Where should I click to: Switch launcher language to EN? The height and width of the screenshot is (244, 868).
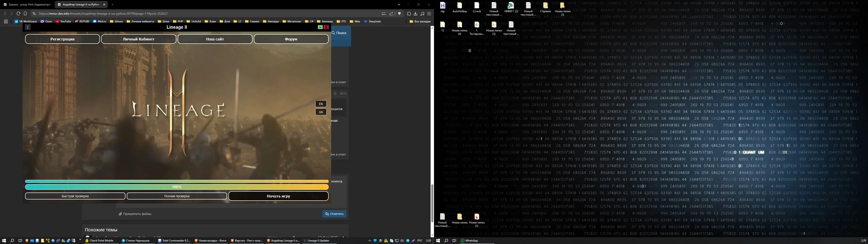(x=321, y=104)
